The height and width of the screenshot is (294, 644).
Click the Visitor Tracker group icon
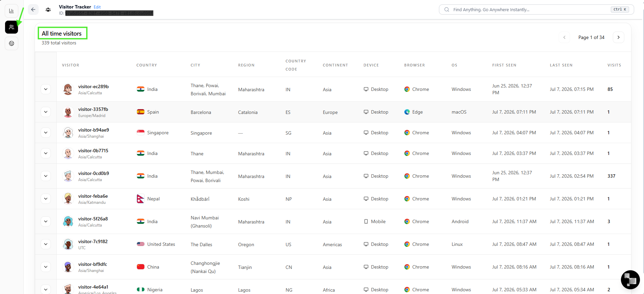pos(48,10)
